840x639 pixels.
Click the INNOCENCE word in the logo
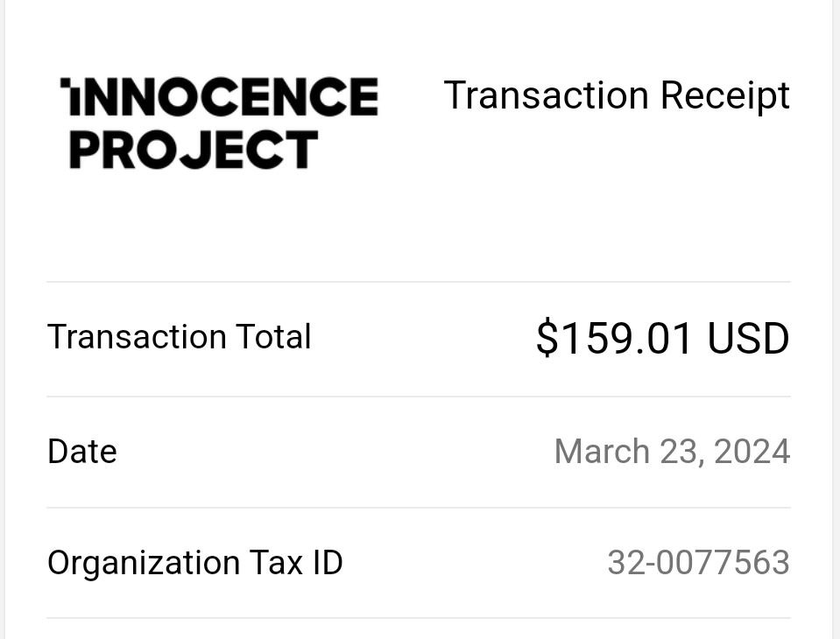219,97
